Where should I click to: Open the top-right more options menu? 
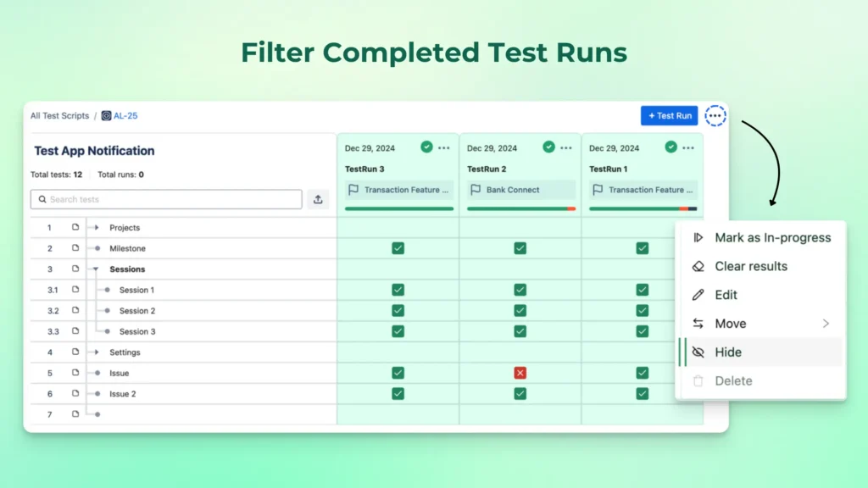click(715, 115)
